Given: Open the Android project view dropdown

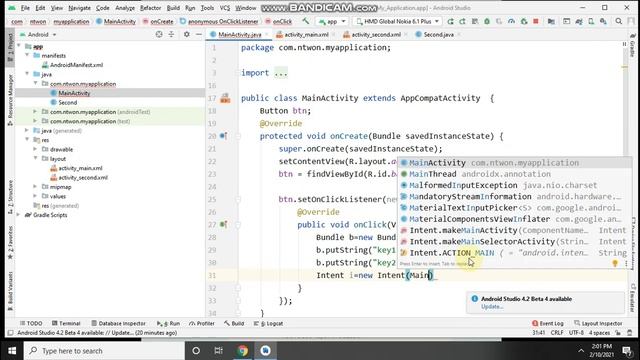Looking at the screenshot, I should pos(38,35).
